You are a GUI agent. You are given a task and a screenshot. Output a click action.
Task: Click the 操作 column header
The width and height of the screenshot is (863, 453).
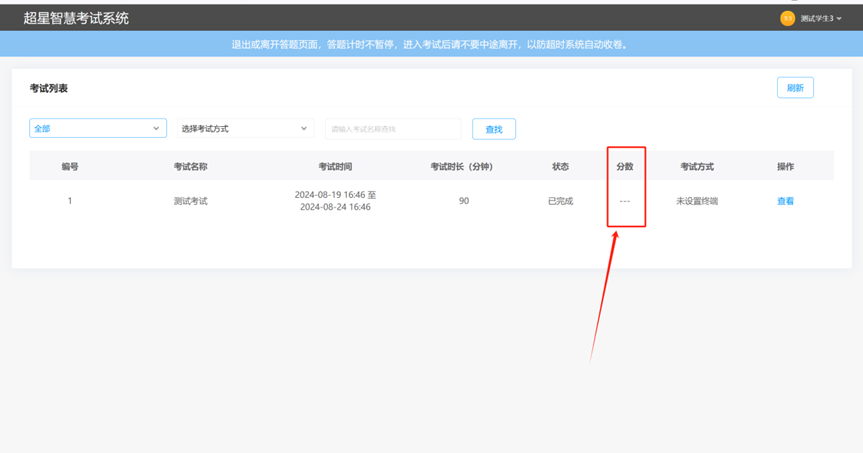(x=785, y=166)
